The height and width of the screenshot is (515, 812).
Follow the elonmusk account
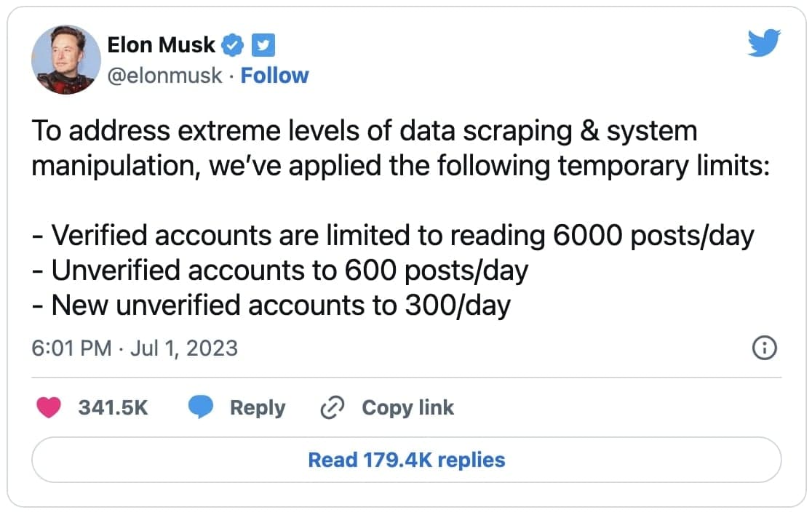[x=274, y=76]
